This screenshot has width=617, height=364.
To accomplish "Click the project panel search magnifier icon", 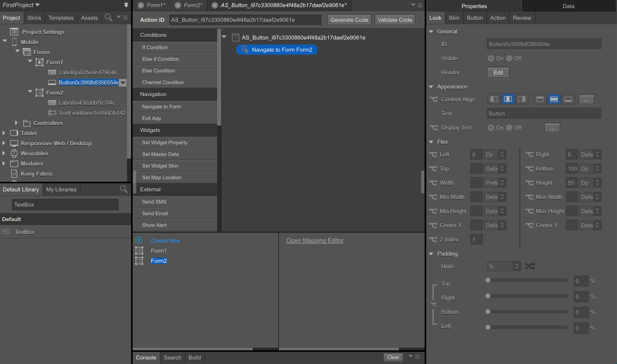I will point(108,18).
